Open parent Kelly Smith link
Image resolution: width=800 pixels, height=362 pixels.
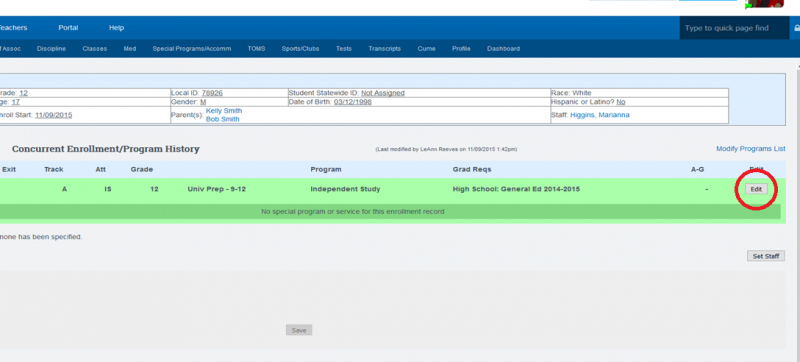point(224,111)
